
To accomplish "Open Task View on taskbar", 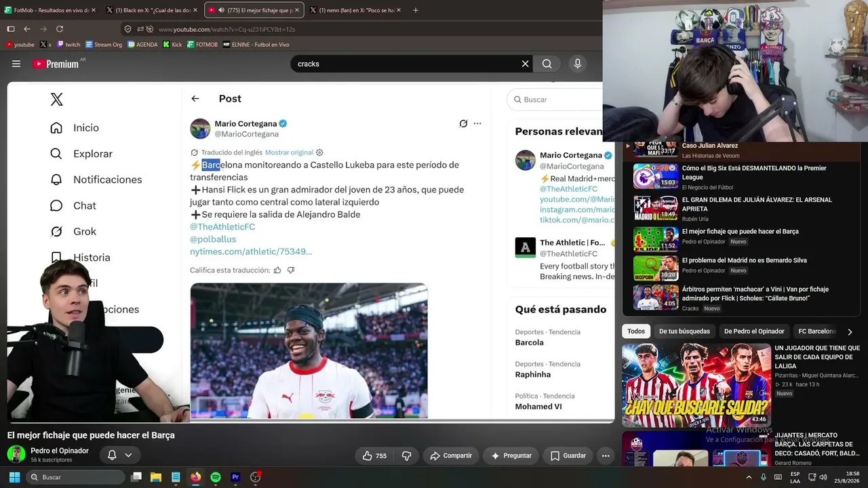I will [136, 477].
